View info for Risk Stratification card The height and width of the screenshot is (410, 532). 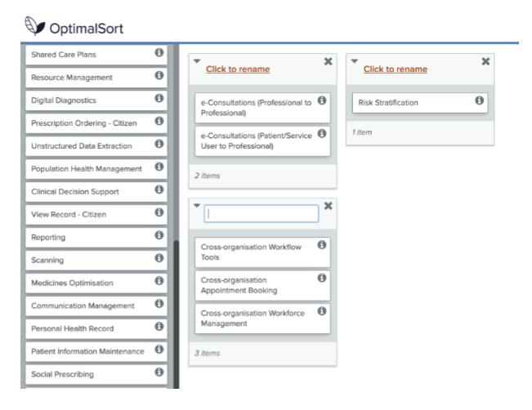[x=479, y=100]
